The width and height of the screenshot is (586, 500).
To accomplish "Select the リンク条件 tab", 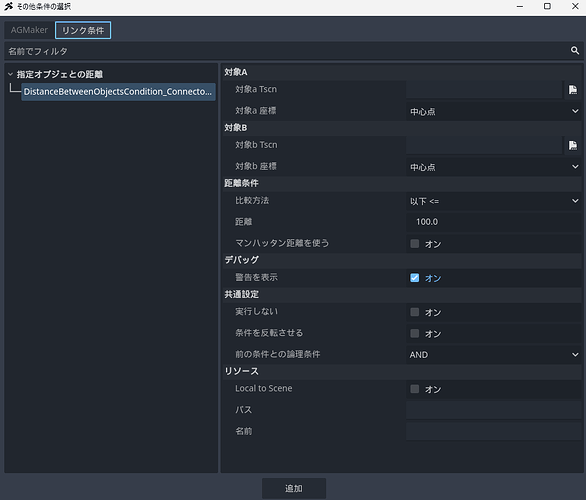I will pos(83,30).
